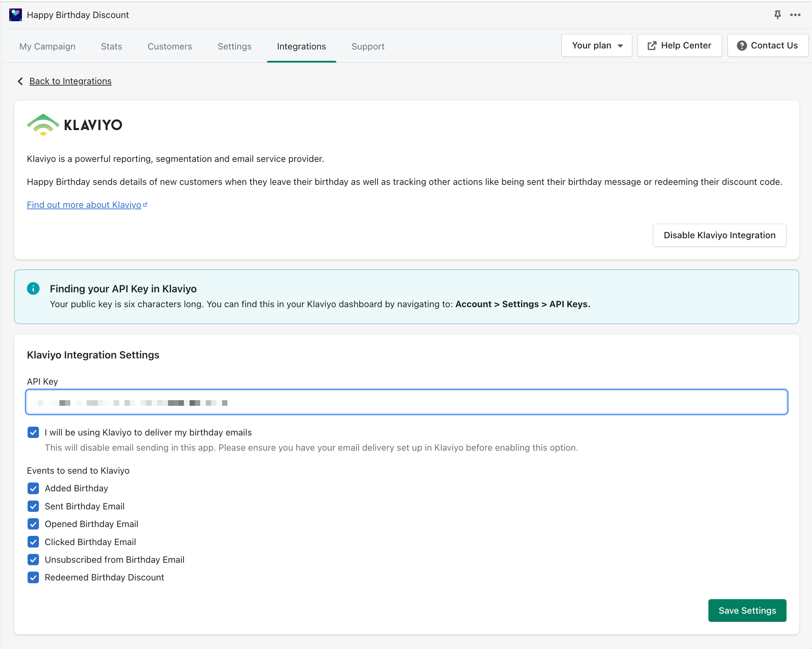This screenshot has height=649, width=812.
Task: Click the Klaviyo logo
Action: 75,125
